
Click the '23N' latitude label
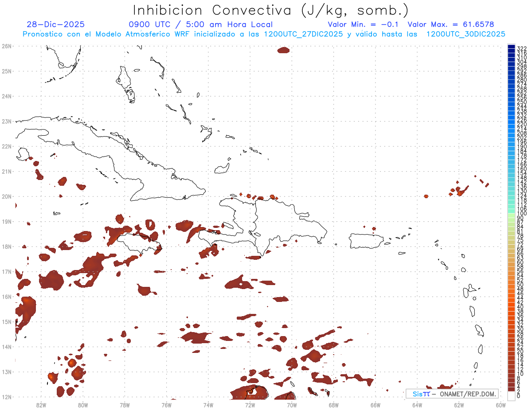click(7, 121)
